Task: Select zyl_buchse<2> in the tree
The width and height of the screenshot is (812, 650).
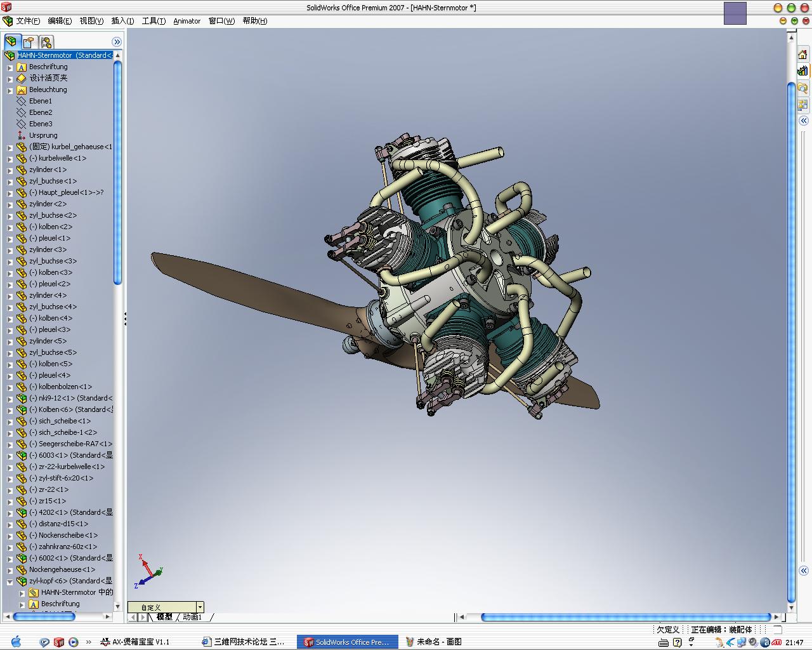Action: point(53,215)
